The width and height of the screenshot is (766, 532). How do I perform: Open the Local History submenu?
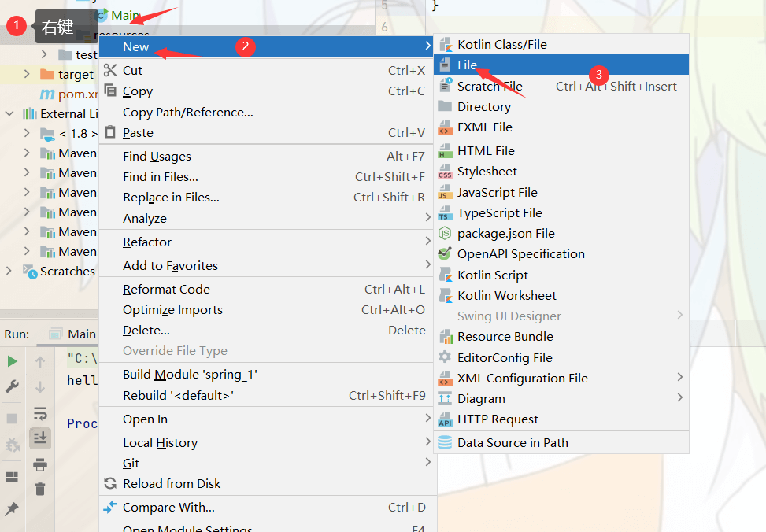click(266, 442)
